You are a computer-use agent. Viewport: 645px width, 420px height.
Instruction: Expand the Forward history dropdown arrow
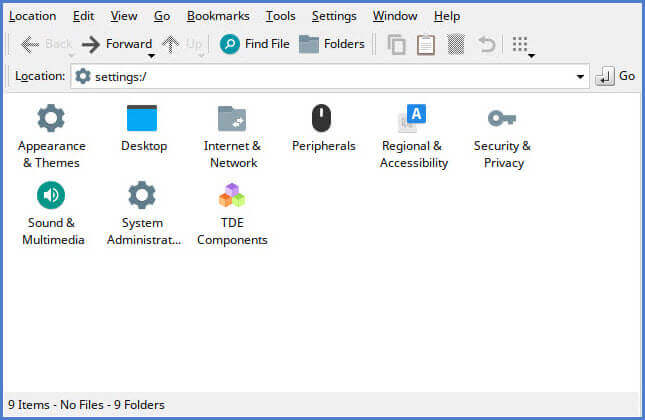coord(151,56)
